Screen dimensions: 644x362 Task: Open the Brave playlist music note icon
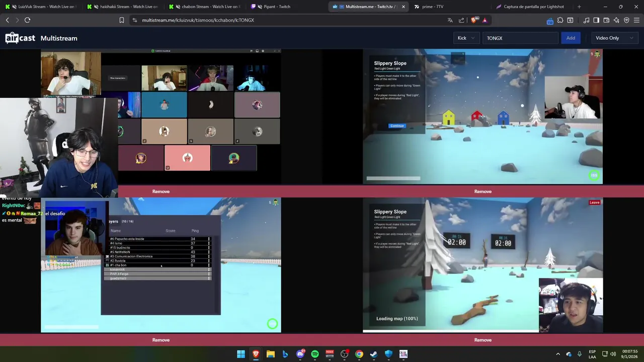[586, 20]
